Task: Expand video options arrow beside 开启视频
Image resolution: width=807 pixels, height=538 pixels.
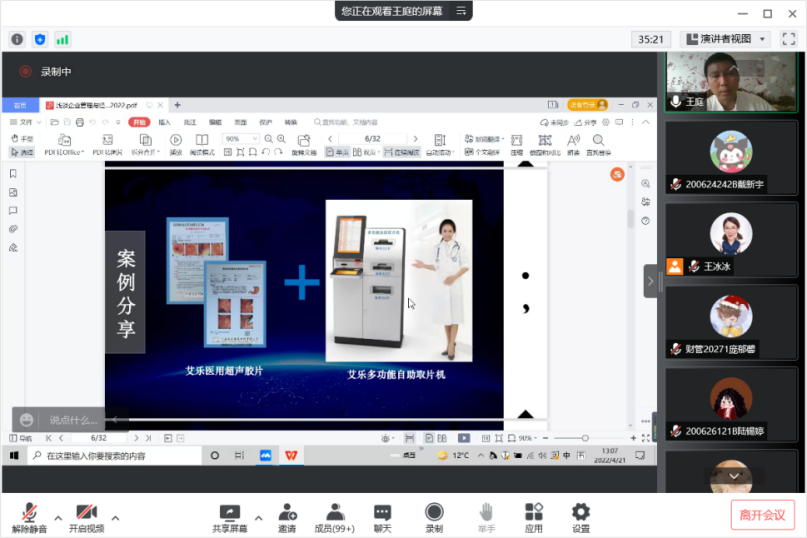Action: coord(115,518)
